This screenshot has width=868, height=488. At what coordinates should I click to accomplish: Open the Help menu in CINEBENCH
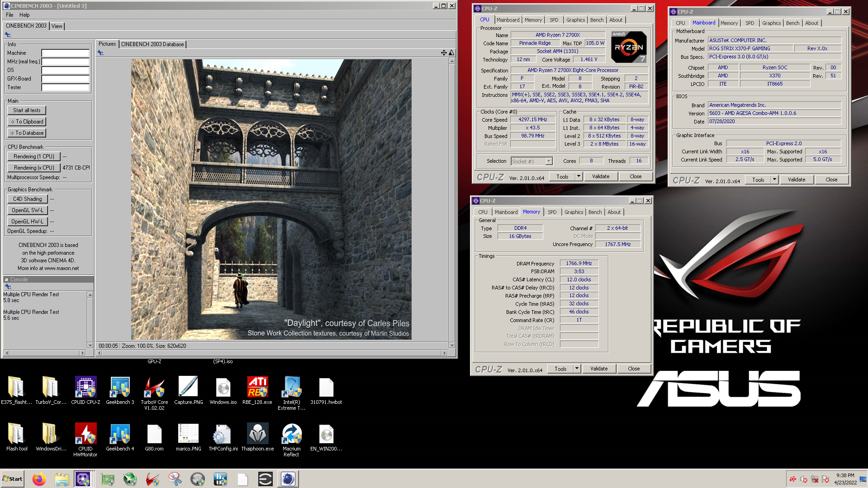[24, 15]
